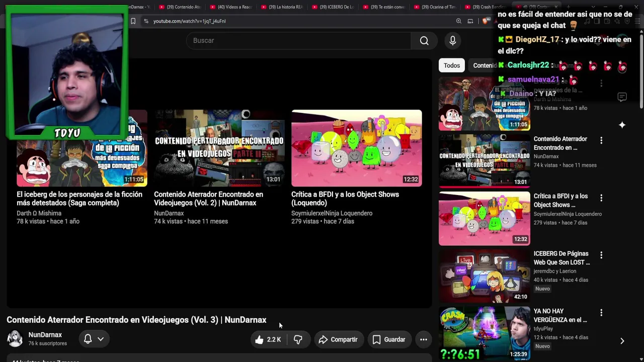Viewport: 644px width, 362px height.
Task: Click the cast icon beside the zoom icon
Action: 470,21
